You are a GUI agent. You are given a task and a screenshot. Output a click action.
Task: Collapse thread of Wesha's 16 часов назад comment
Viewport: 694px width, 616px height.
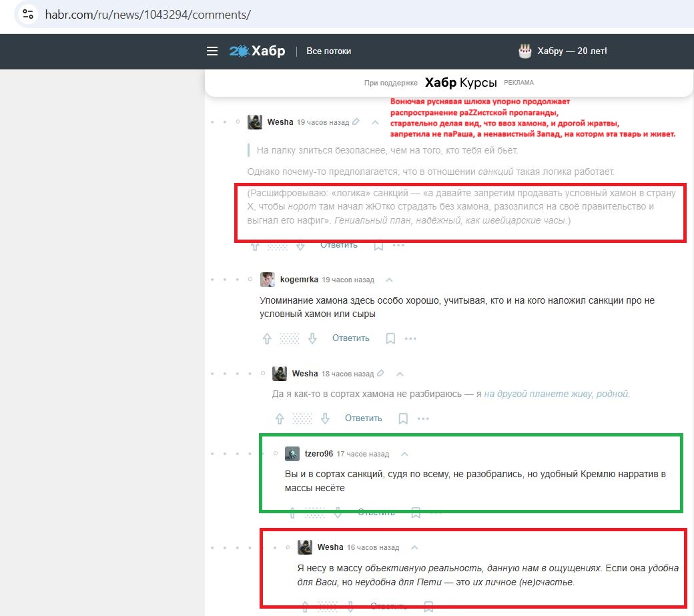coord(414,547)
